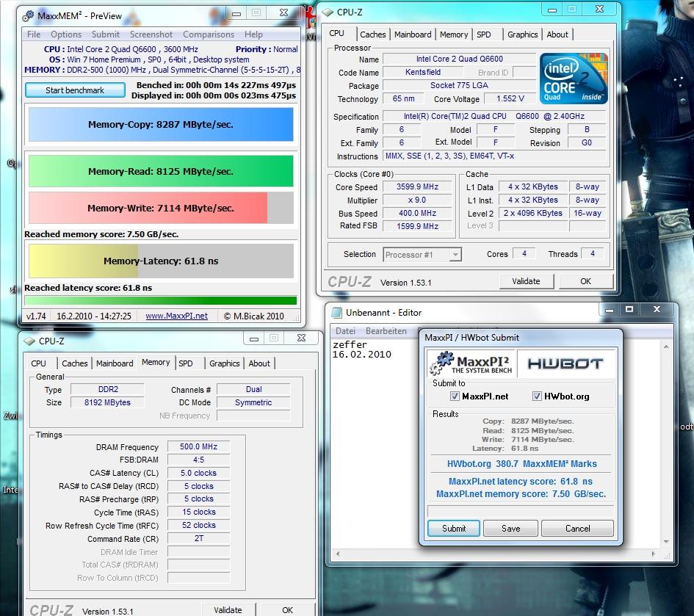This screenshot has height=616, width=694.
Task: Switch to Caches tab in top CPU-Z
Action: [x=372, y=35]
